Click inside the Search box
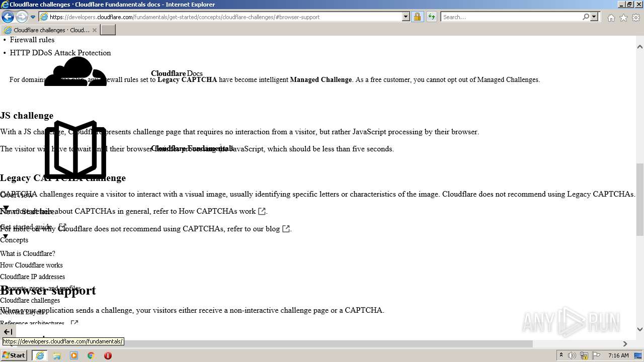This screenshot has width=644, height=362. tap(511, 17)
